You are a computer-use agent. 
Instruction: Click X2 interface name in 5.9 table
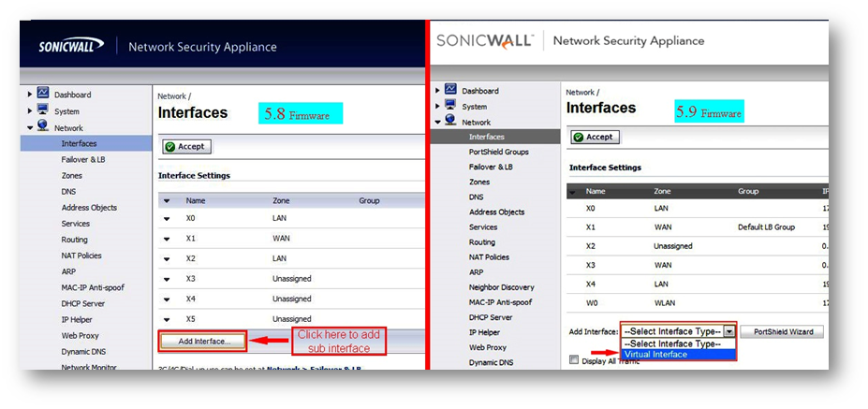591,246
